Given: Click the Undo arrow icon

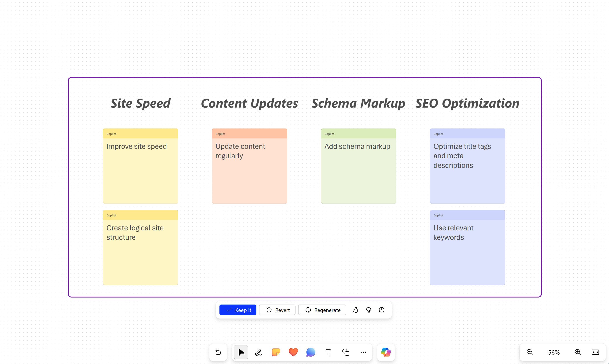Looking at the screenshot, I should 218,352.
